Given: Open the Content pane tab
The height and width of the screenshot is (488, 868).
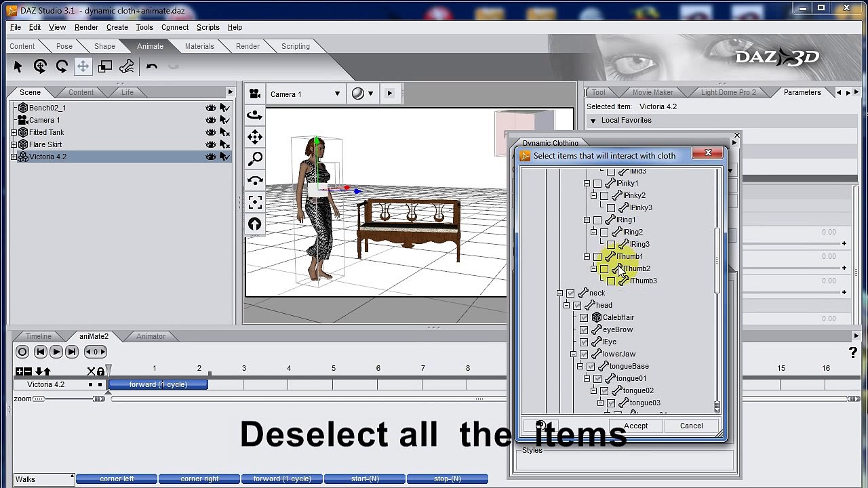Looking at the screenshot, I should (81, 92).
